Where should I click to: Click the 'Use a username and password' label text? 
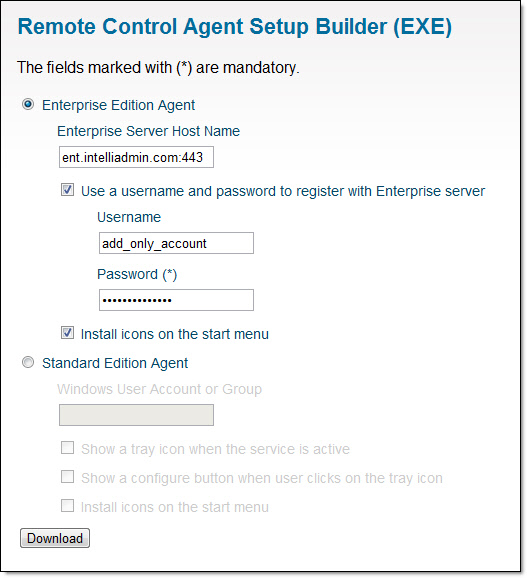pos(283,191)
